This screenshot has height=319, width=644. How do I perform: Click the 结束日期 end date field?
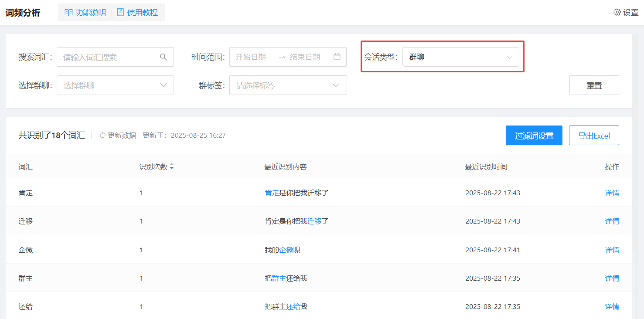pyautogui.click(x=305, y=57)
